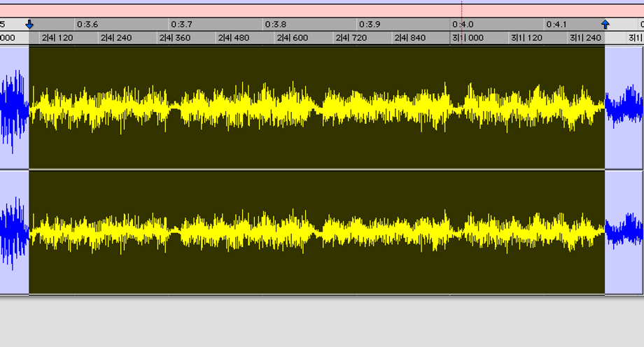The height and width of the screenshot is (347, 644).
Task: Click the 0:4.1 mark on time ruler
Action: click(556, 24)
